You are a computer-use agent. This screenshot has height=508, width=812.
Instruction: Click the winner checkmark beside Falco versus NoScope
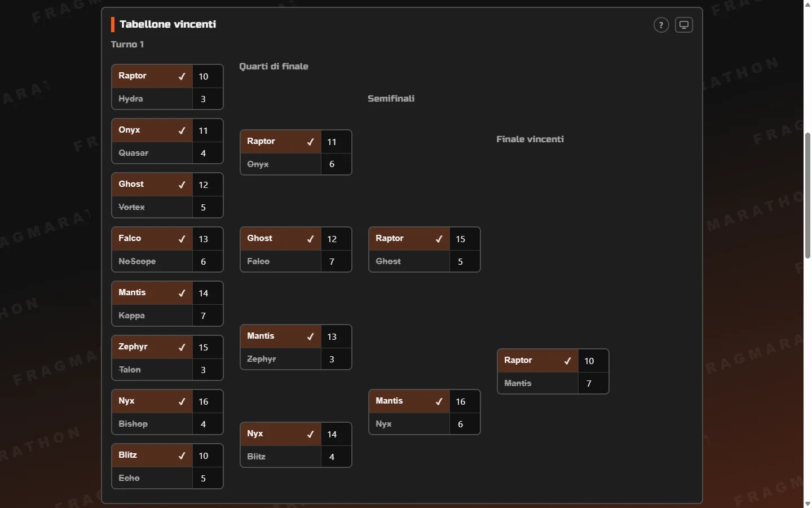tap(182, 239)
